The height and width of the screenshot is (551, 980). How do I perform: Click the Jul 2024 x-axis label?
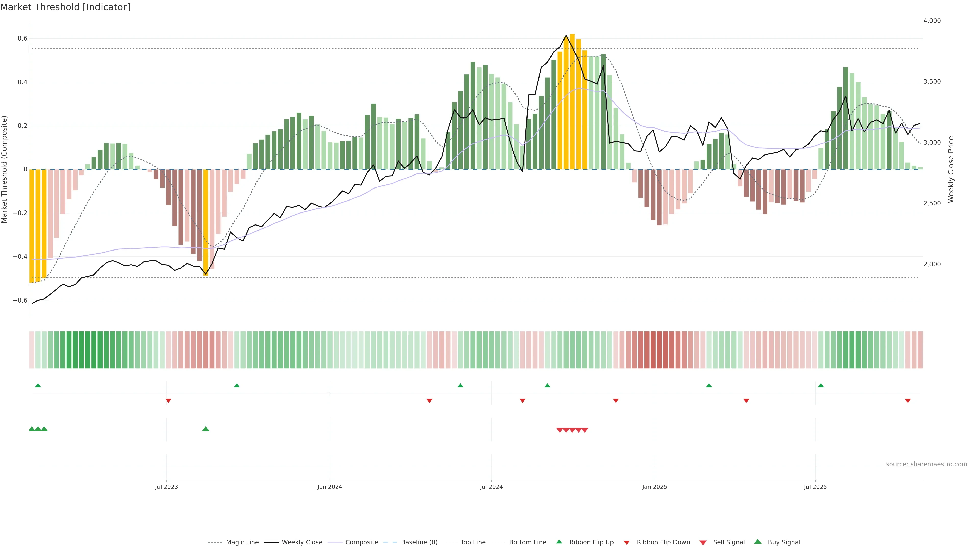pos(491,487)
